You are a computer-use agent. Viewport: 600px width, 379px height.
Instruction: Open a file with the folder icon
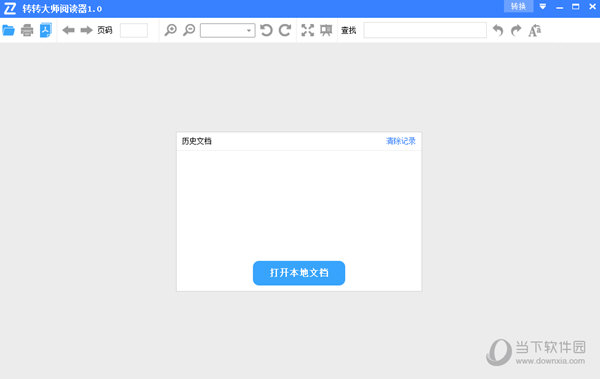[x=8, y=30]
